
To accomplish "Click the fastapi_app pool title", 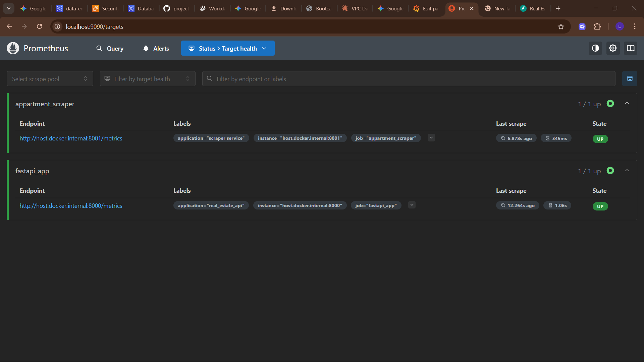I will (32, 171).
